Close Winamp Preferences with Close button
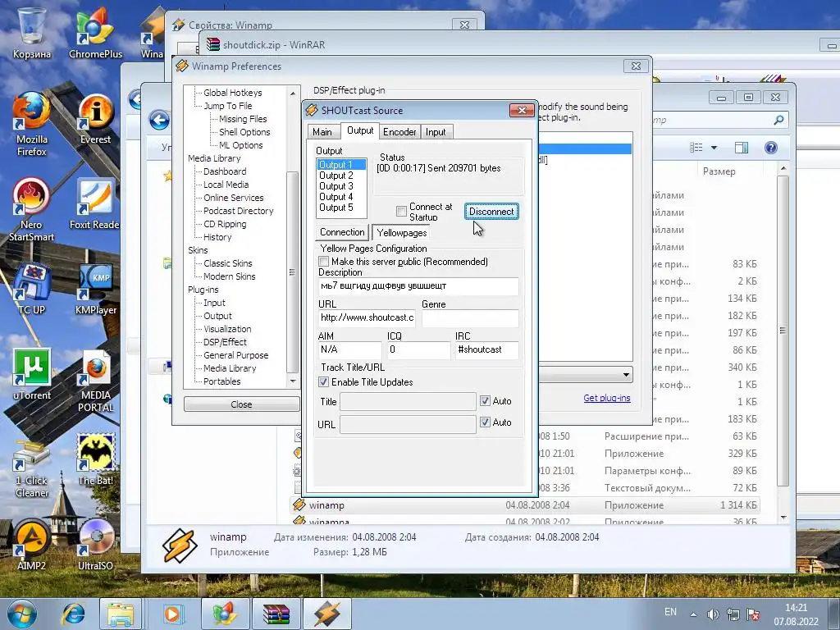The height and width of the screenshot is (630, 840). pyautogui.click(x=242, y=404)
